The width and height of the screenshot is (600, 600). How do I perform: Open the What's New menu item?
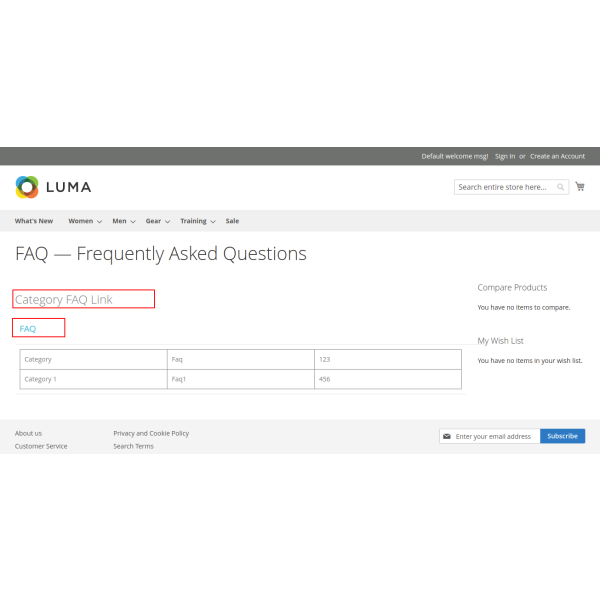[34, 221]
